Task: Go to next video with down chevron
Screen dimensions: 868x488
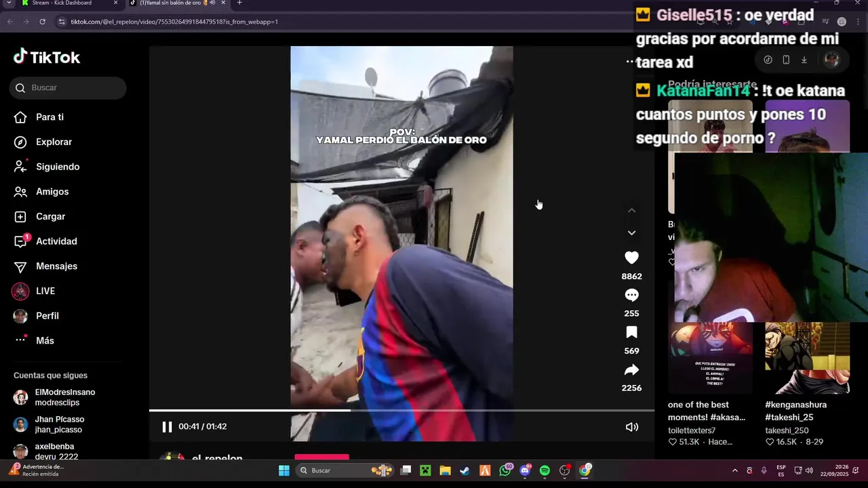Action: (631, 232)
